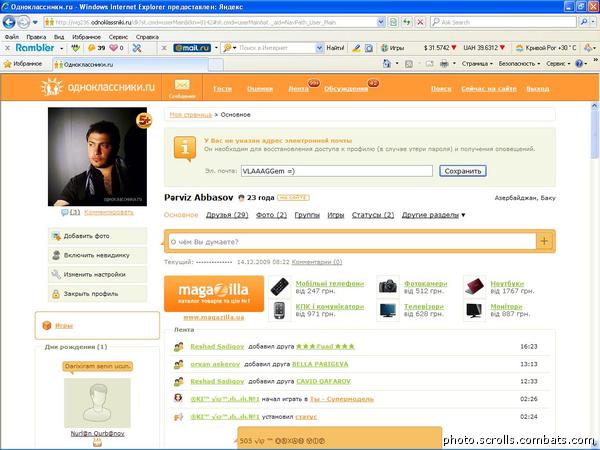This screenshot has width=600, height=450.
Task: Click the magazilla banner
Action: 214,293
